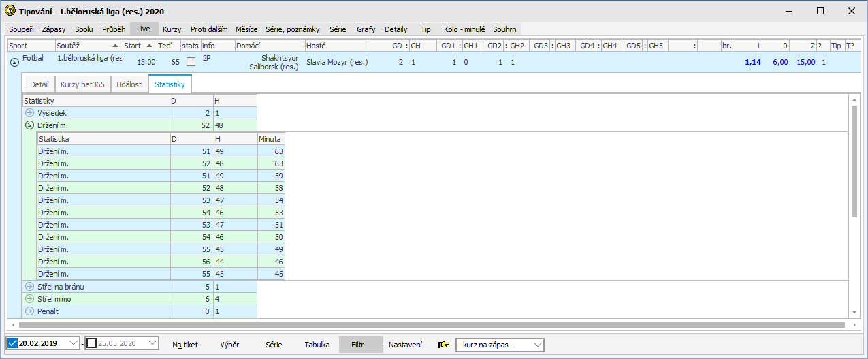Open the Zápasy menu tab

pyautogui.click(x=54, y=29)
